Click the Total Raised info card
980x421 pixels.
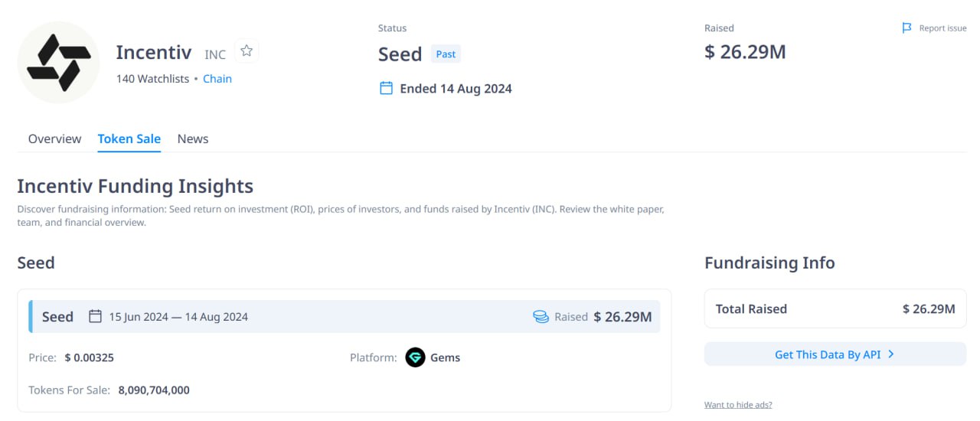835,309
